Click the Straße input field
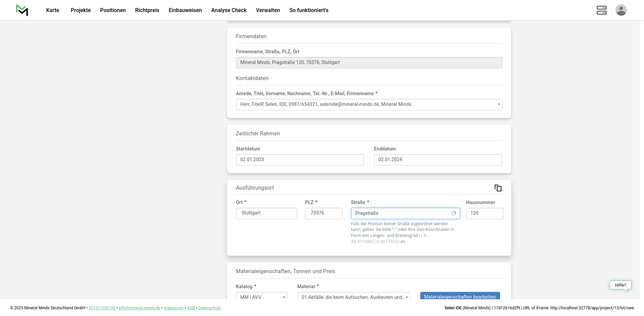This screenshot has height=316, width=644. click(401, 213)
